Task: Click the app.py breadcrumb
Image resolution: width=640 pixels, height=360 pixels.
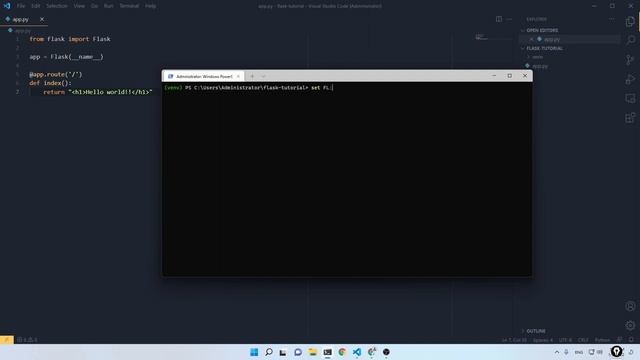Action: point(19,31)
